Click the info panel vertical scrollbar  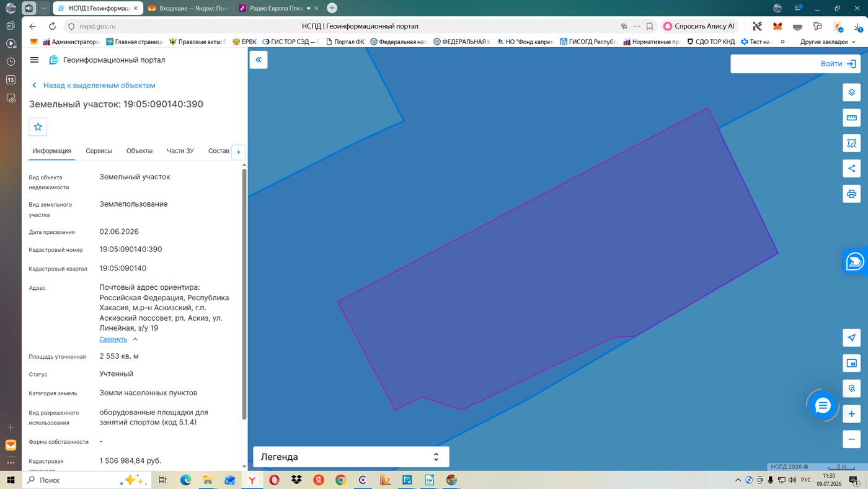(244, 294)
